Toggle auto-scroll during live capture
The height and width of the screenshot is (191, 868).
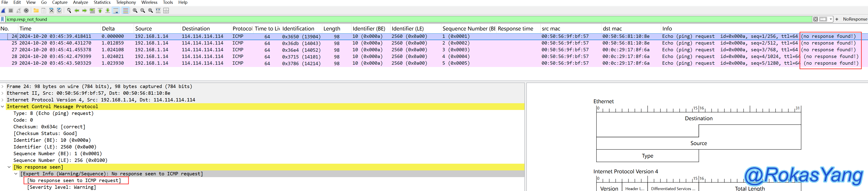pos(116,11)
